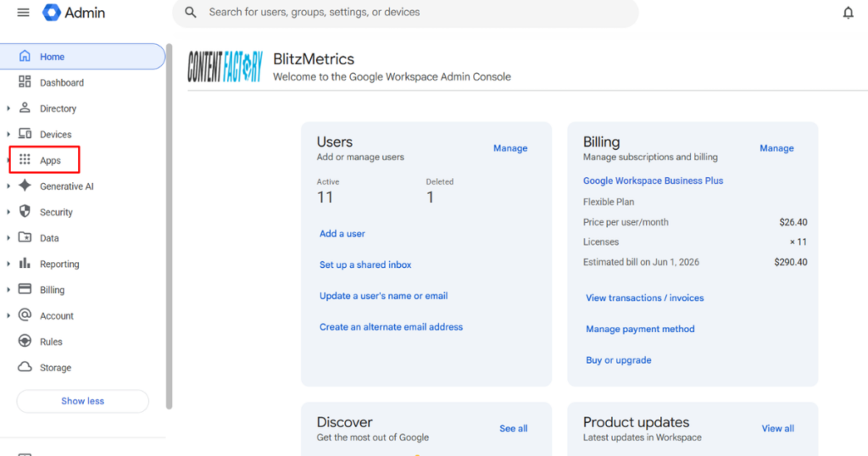This screenshot has width=868, height=456.
Task: Open the Storage cloud icon
Action: (x=25, y=367)
